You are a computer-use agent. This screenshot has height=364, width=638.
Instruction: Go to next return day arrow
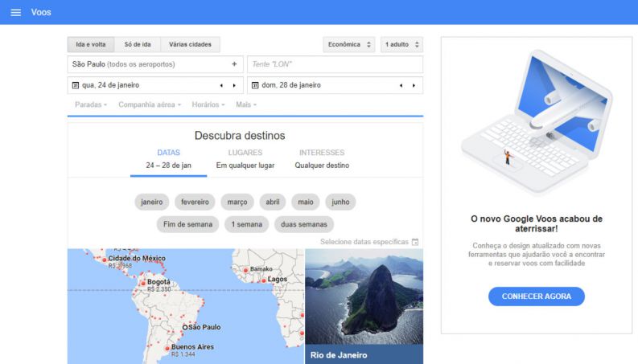[x=414, y=85]
